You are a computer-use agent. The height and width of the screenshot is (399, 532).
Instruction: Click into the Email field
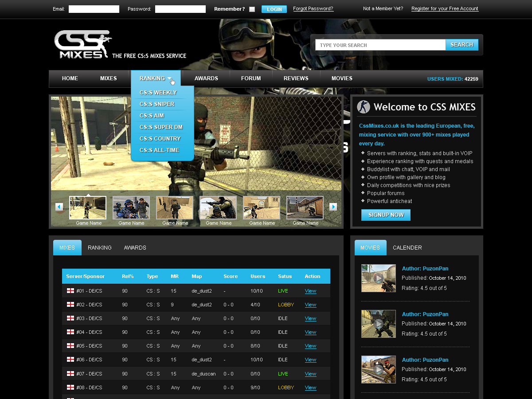(94, 9)
